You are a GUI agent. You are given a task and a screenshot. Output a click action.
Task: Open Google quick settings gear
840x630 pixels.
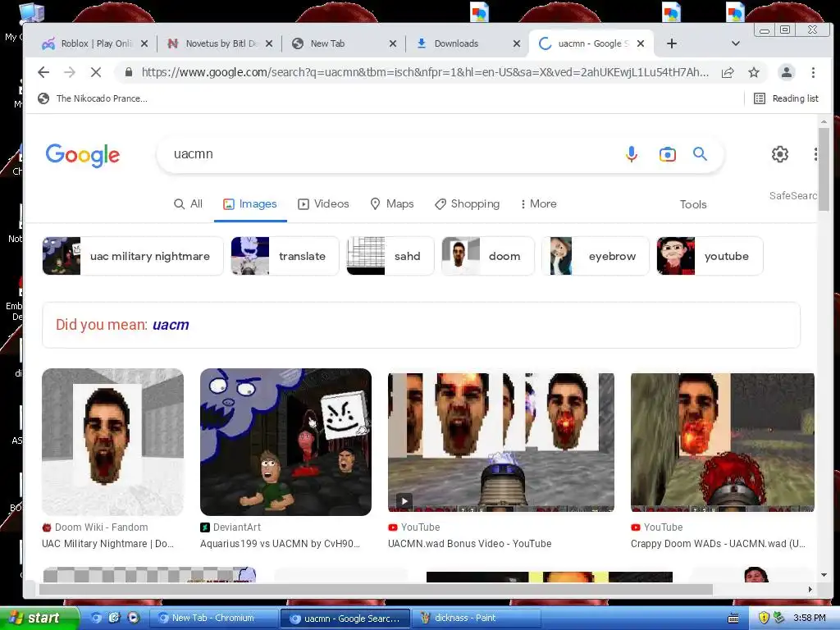pyautogui.click(x=780, y=154)
